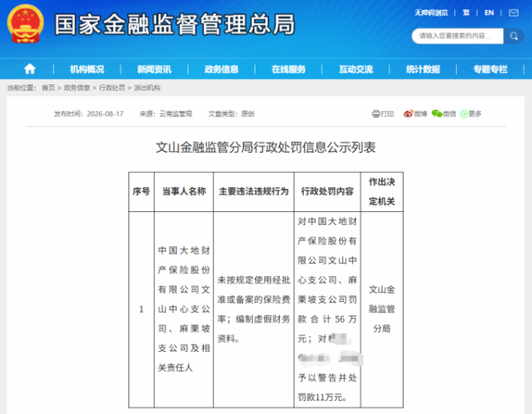Open more sharing options icon
Screen dimensions: 532x414
464,114
